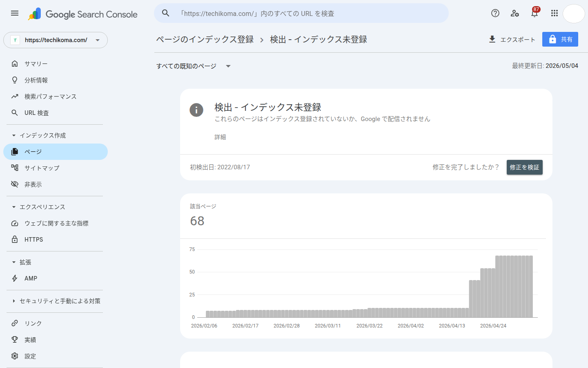The image size is (588, 368).
Task: Click the home icon beside サマリー
Action: click(x=15, y=63)
